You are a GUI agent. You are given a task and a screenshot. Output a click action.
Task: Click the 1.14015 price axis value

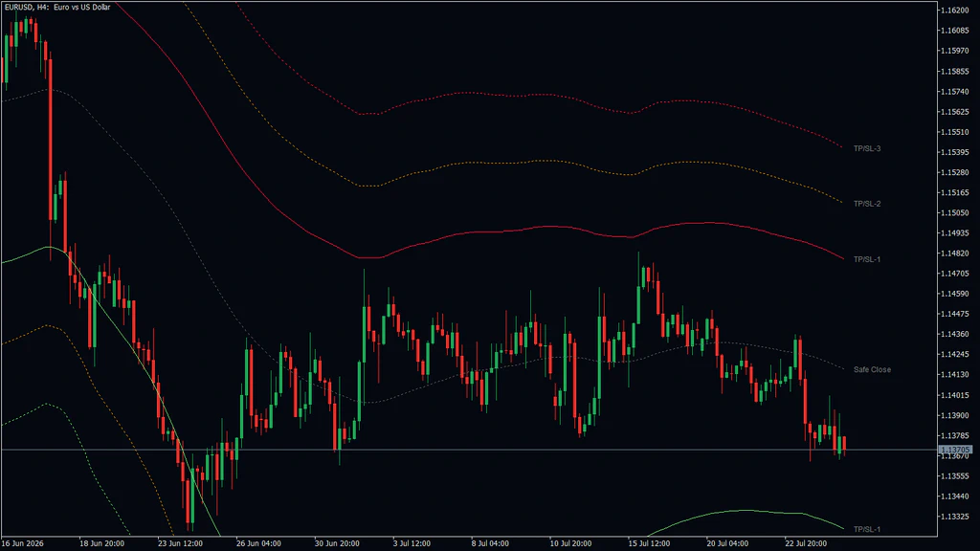pos(955,395)
